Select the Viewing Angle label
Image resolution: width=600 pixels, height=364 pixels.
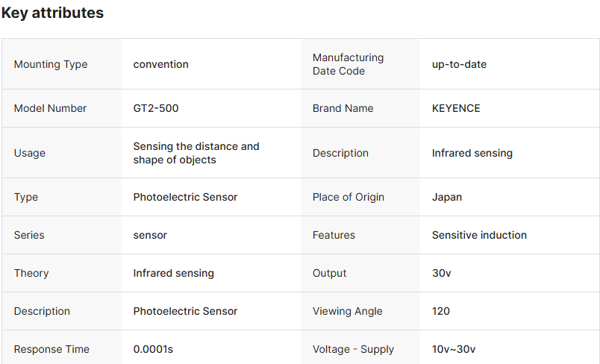[x=347, y=311]
